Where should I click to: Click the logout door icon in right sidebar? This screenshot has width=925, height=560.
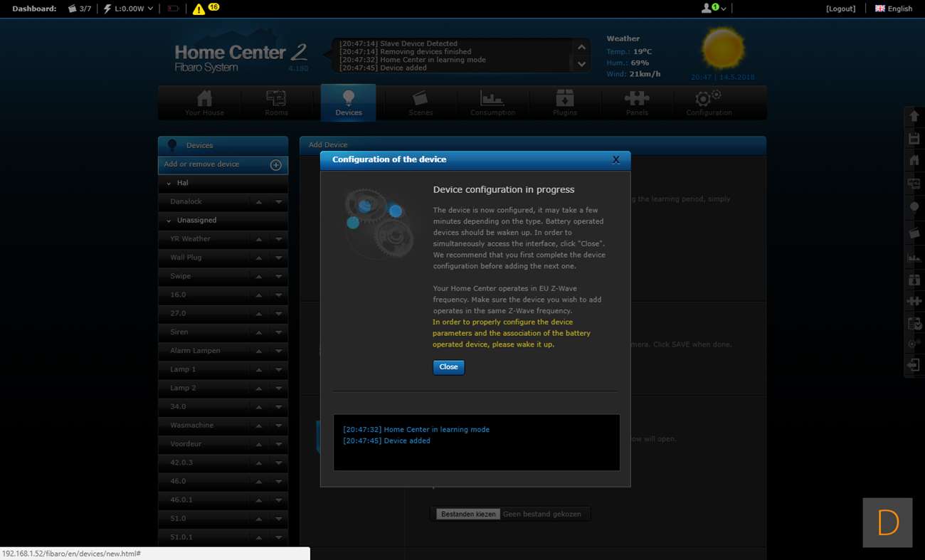[914, 365]
